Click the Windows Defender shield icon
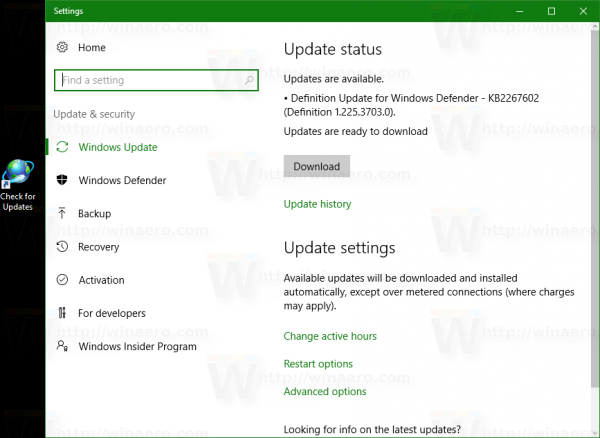This screenshot has height=438, width=600. (x=62, y=180)
